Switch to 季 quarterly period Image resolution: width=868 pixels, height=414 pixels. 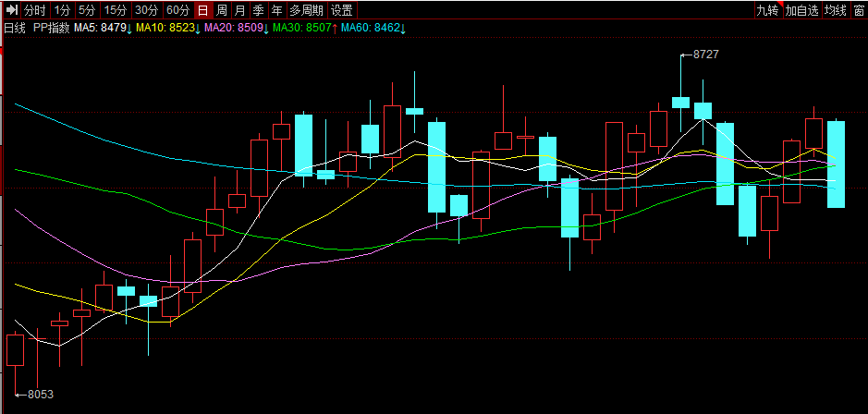click(x=258, y=9)
